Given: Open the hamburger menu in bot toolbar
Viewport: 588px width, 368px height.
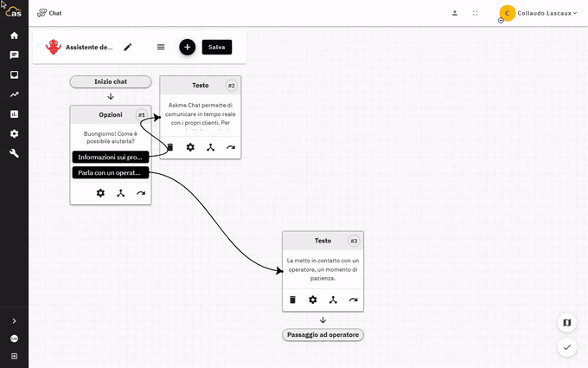Looking at the screenshot, I should 161,47.
